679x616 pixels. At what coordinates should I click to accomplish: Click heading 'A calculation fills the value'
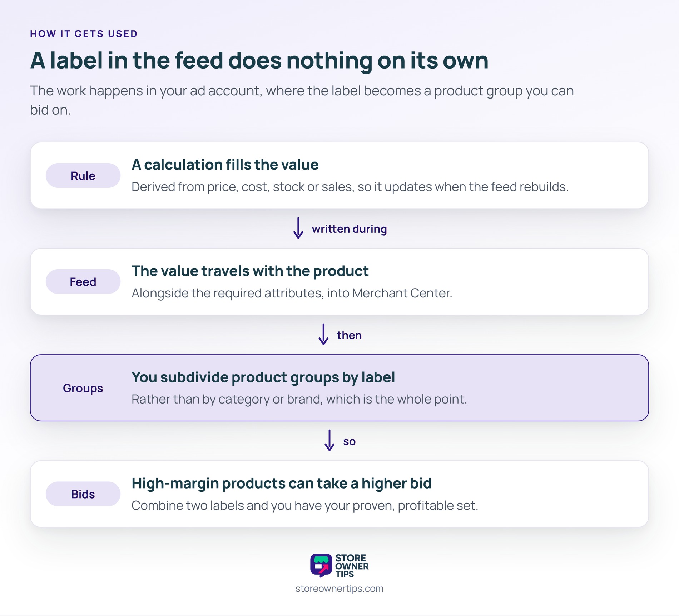tap(225, 165)
